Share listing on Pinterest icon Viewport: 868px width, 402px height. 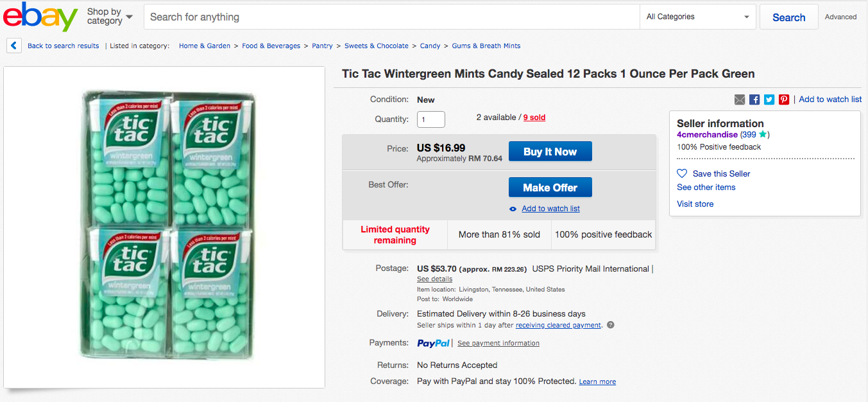[x=784, y=100]
